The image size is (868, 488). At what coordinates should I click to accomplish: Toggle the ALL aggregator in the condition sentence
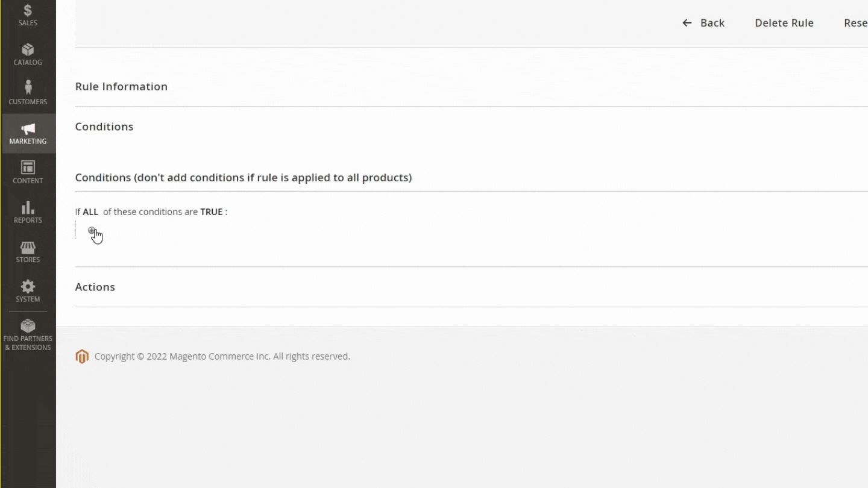coord(90,211)
